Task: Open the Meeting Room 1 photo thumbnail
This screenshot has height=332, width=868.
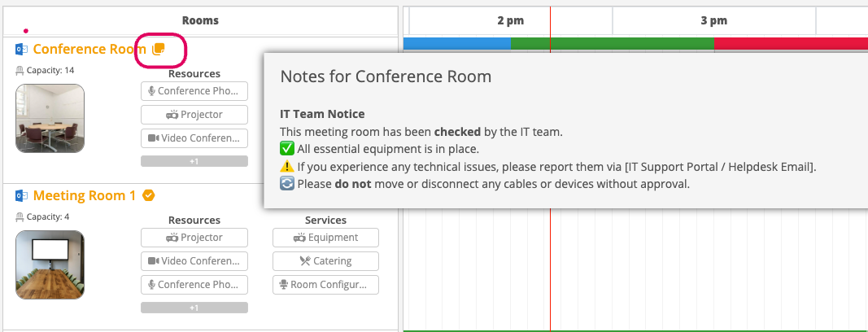Action: pyautogui.click(x=50, y=265)
